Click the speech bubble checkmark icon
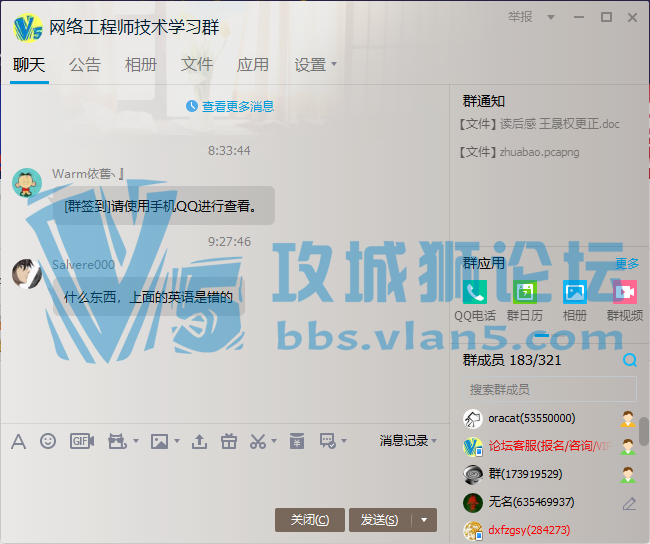The image size is (650, 544). 327,441
